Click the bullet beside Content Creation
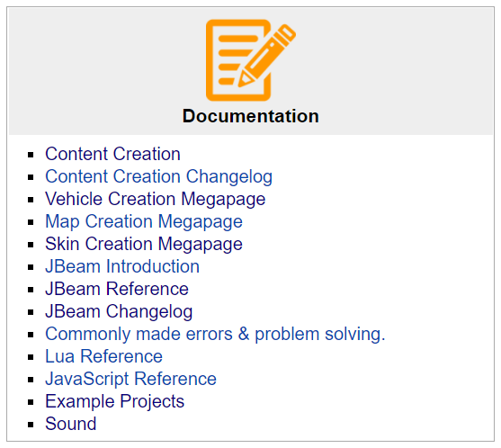The width and height of the screenshot is (501, 448). pos(31,155)
